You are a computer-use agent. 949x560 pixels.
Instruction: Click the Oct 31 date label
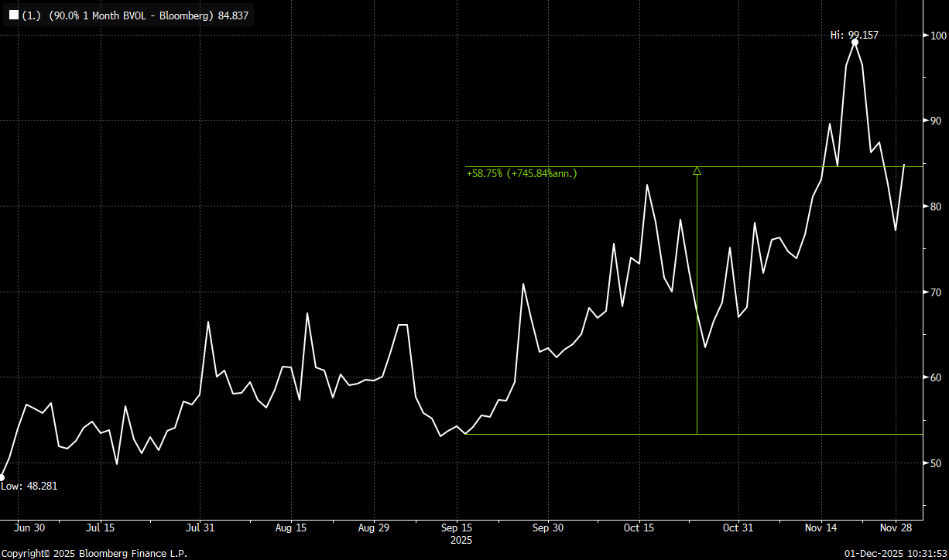click(x=738, y=528)
